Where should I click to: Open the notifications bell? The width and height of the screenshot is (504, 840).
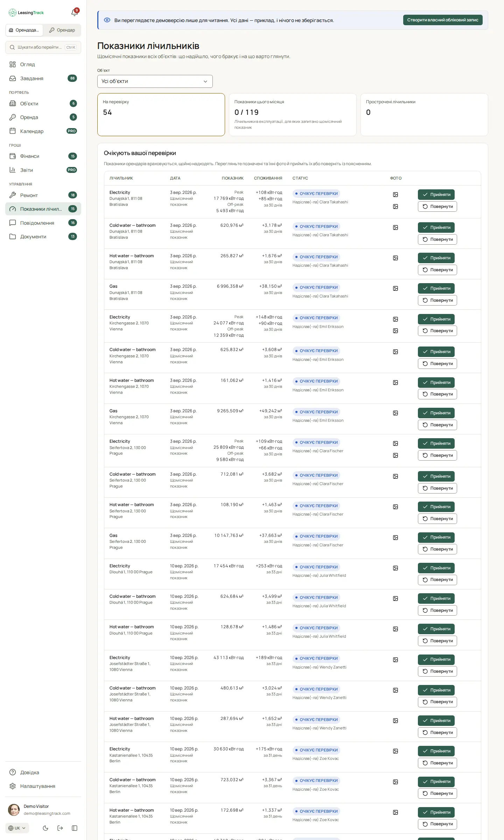pyautogui.click(x=75, y=13)
